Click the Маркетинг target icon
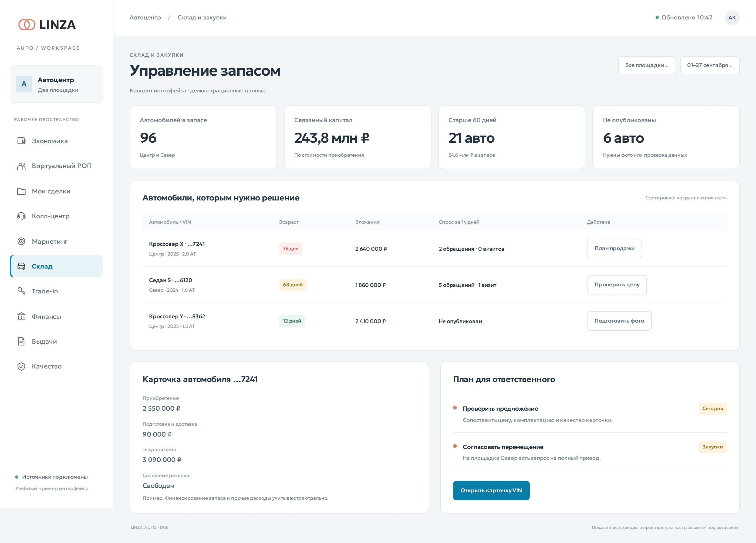This screenshot has width=756, height=543. (x=21, y=241)
